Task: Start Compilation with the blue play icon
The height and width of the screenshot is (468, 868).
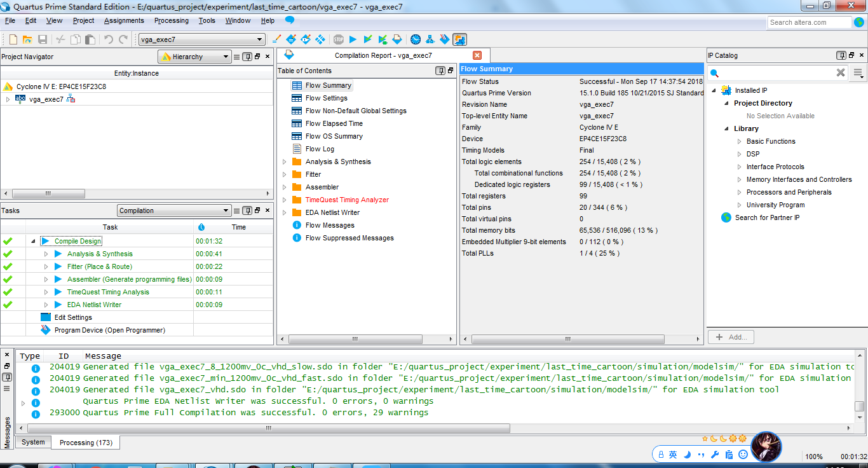Action: click(353, 39)
